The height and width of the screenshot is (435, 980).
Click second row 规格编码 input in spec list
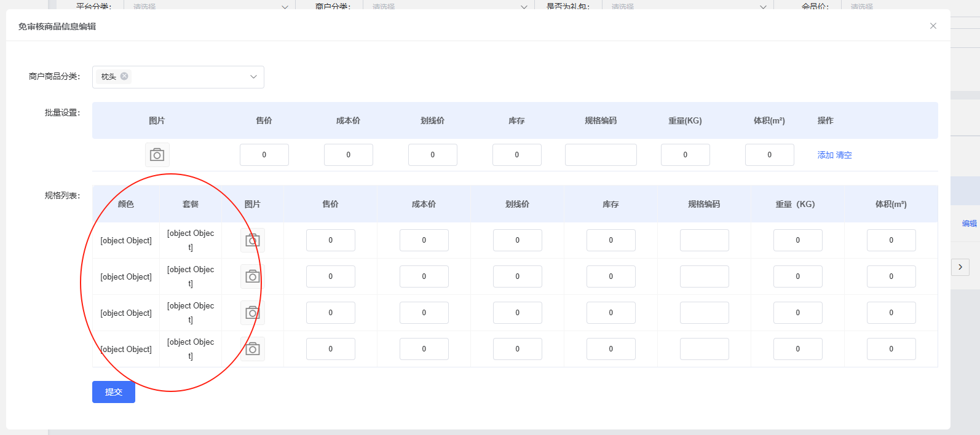(x=705, y=276)
